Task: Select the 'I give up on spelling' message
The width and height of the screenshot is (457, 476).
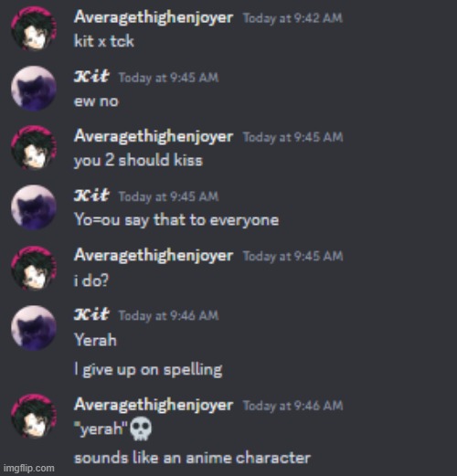Action: tap(148, 370)
